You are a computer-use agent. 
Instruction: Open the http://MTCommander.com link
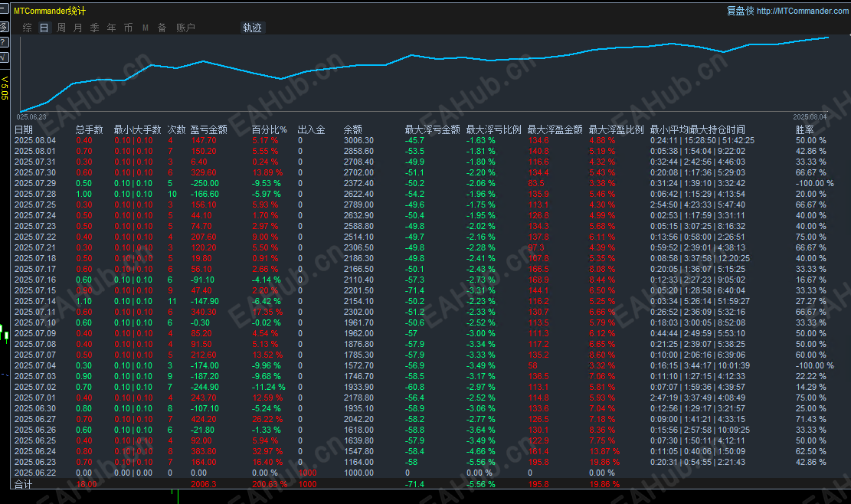click(x=804, y=11)
